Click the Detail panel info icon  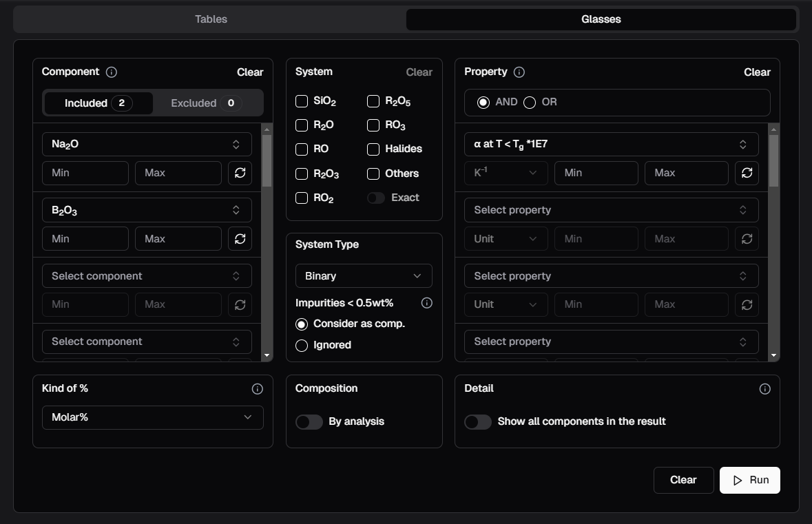[x=764, y=389]
